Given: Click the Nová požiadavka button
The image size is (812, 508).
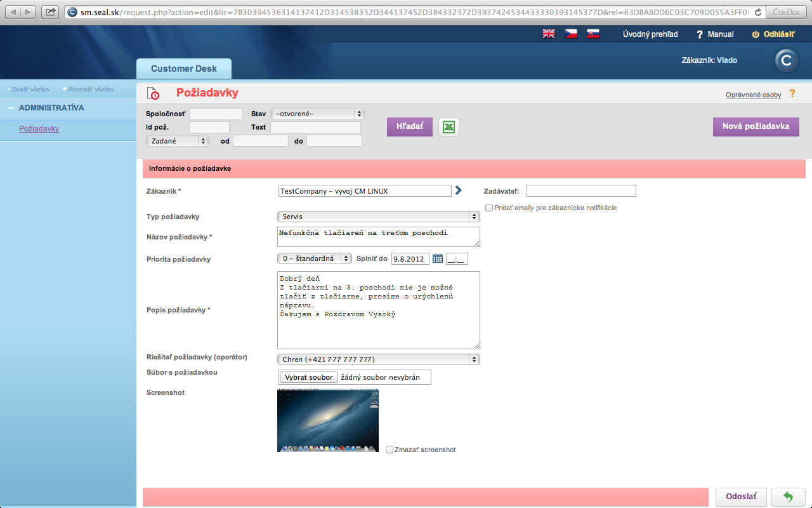Looking at the screenshot, I should click(756, 127).
